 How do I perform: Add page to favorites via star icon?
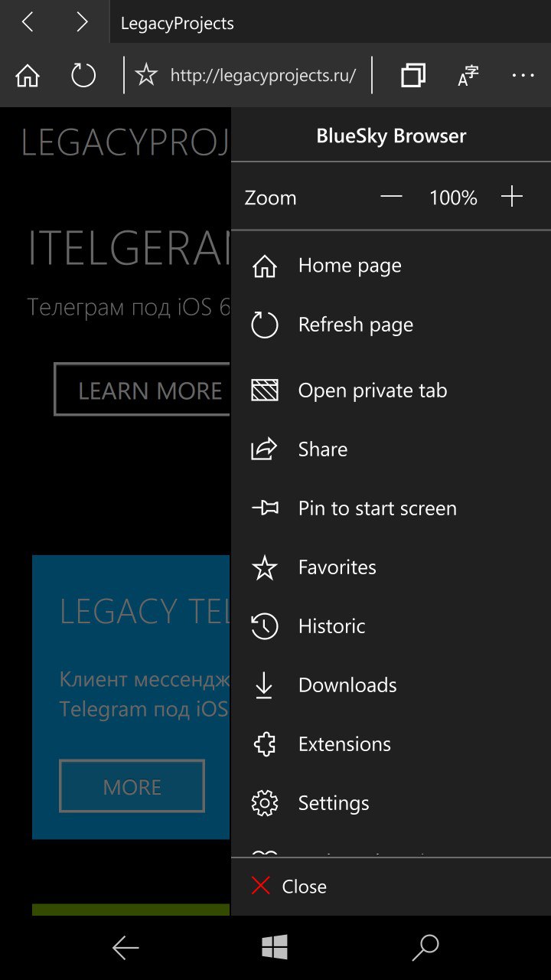click(x=145, y=76)
